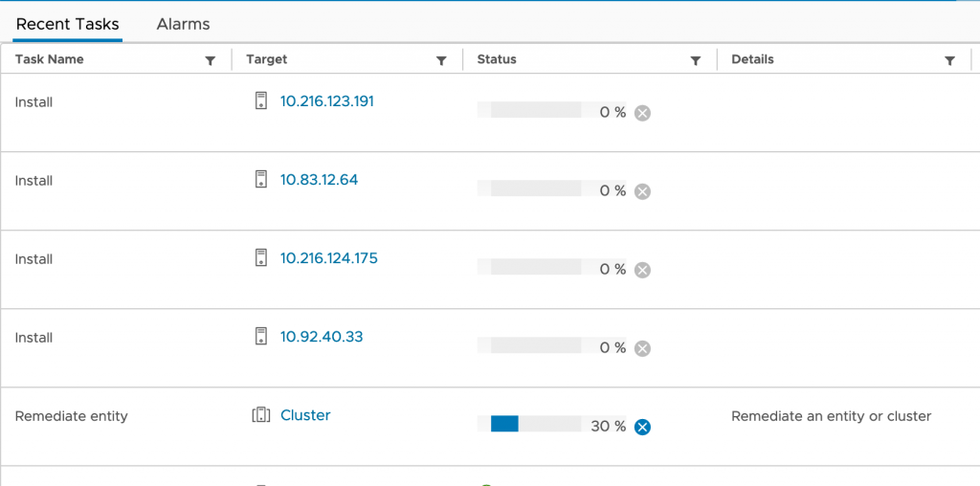
Task: Cancel the Install task for 10.92.40.33
Action: click(643, 348)
